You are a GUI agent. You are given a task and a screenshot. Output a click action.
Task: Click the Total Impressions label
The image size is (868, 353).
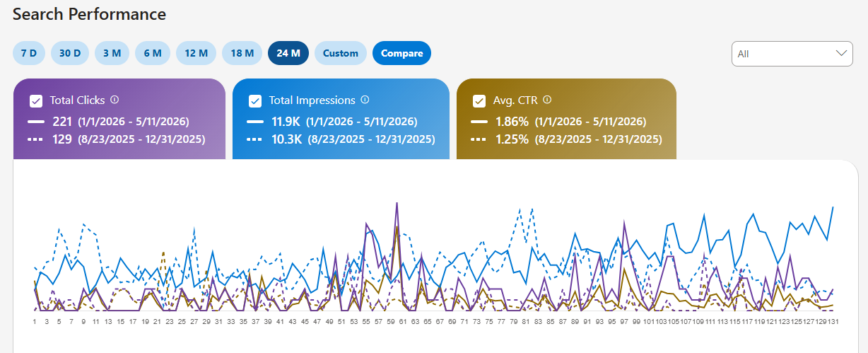pyautogui.click(x=312, y=100)
